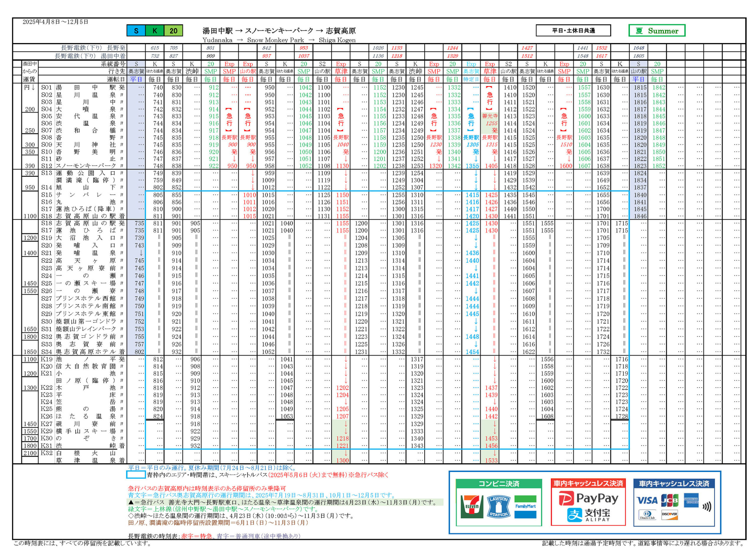Click the 長野電鉄の時刻表 color legend line
Screen dimensions: 756x557
tap(214, 536)
